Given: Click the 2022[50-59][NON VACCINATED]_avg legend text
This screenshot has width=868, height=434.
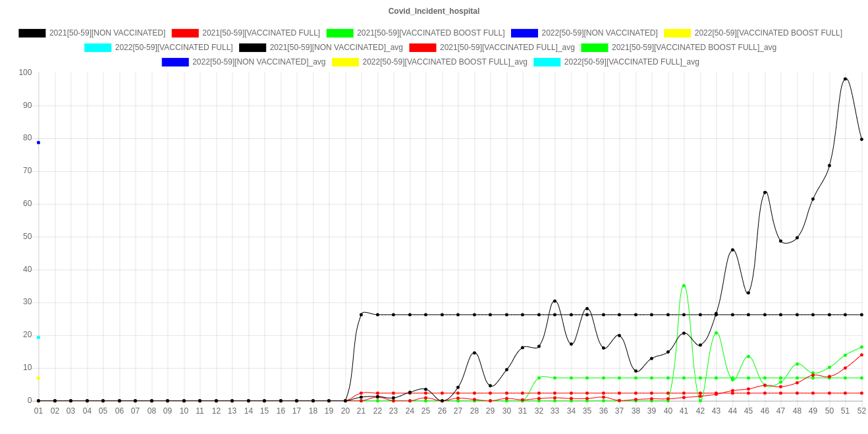Looking at the screenshot, I should click(x=258, y=62).
